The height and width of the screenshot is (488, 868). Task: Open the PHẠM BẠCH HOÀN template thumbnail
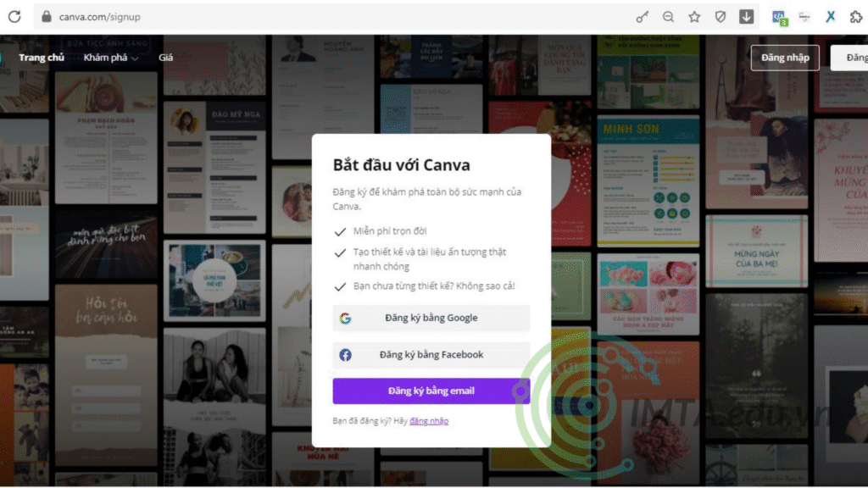[106, 138]
